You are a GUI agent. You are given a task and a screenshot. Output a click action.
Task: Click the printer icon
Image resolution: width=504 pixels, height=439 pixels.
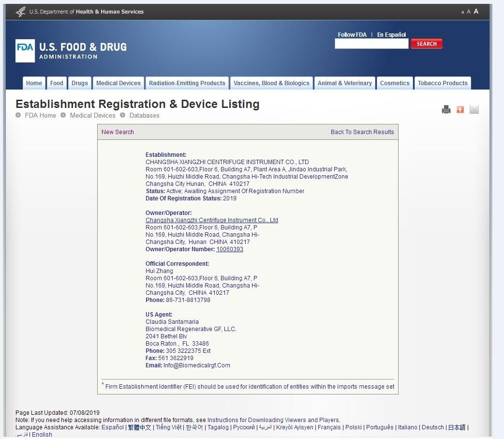coord(446,110)
